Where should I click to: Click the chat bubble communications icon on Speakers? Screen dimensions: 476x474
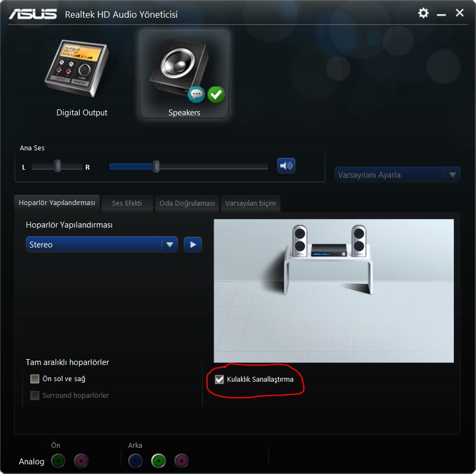(x=196, y=94)
